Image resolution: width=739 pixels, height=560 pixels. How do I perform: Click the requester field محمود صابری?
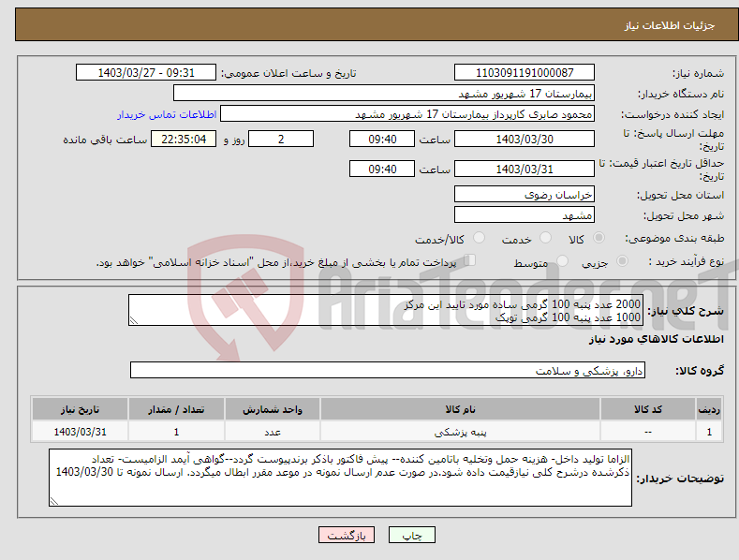tap(407, 113)
